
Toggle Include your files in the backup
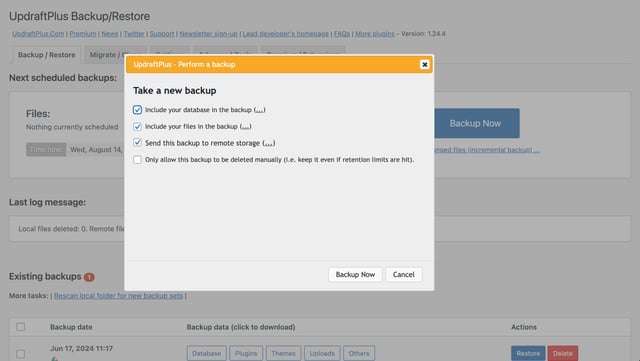point(137,127)
